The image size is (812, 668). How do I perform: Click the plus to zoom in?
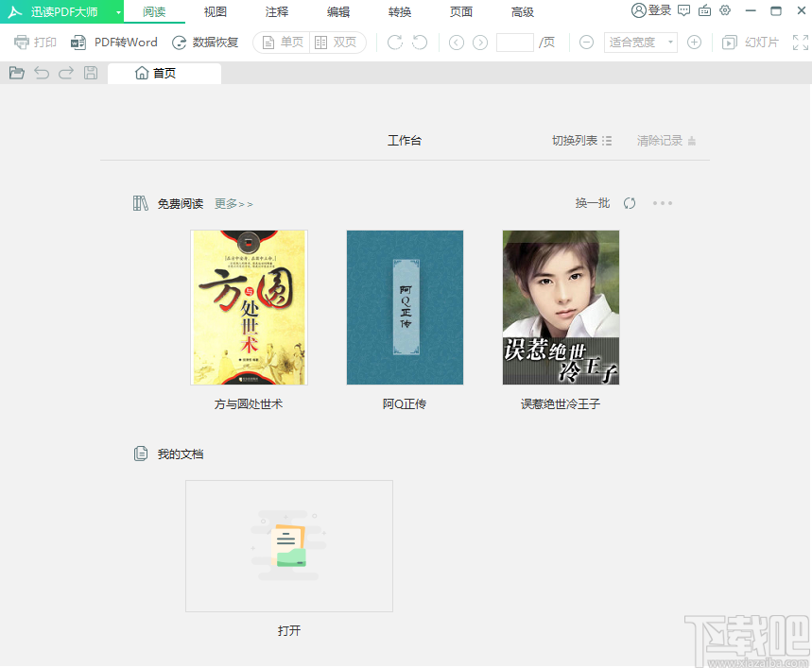695,42
